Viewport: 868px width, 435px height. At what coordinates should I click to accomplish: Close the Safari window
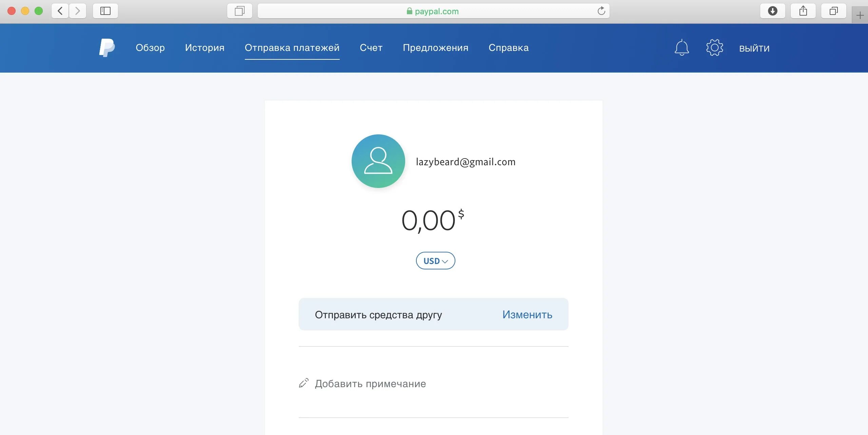[x=12, y=11]
